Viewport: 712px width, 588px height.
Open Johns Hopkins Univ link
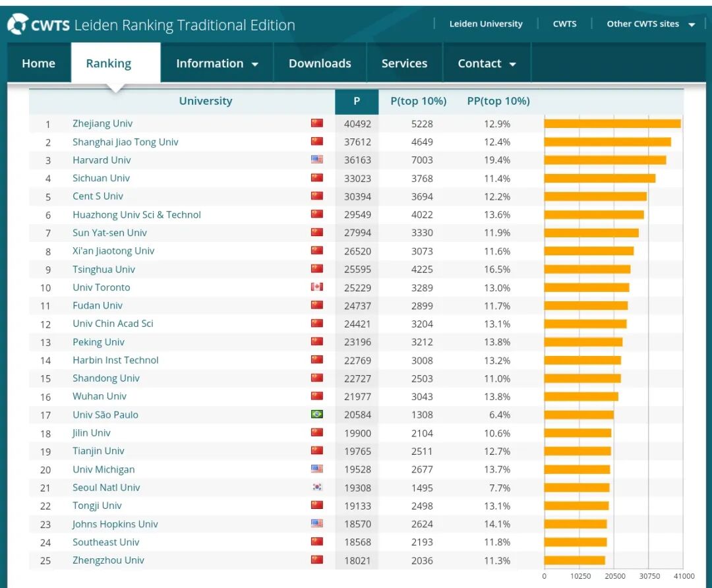pos(115,524)
